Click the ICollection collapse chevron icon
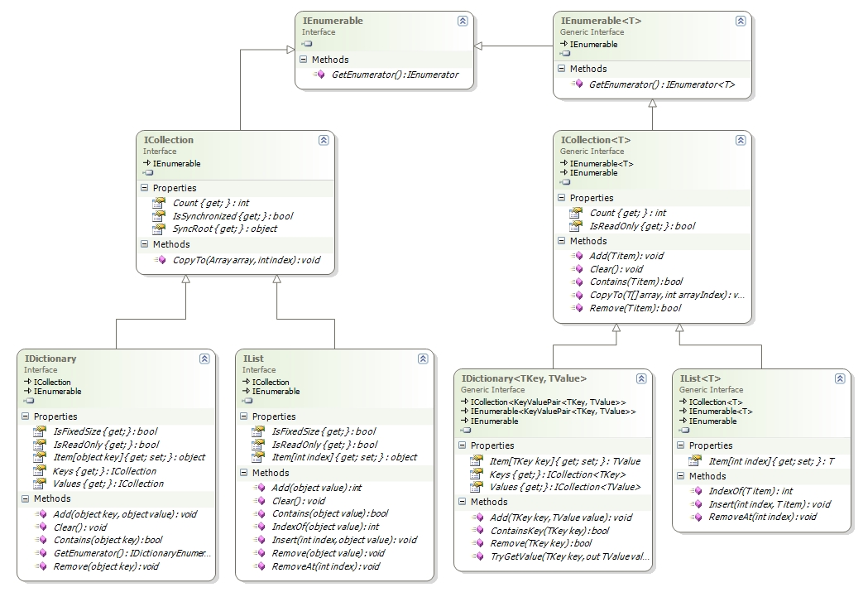Image resolution: width=868 pixels, height=597 pixels. tap(324, 140)
